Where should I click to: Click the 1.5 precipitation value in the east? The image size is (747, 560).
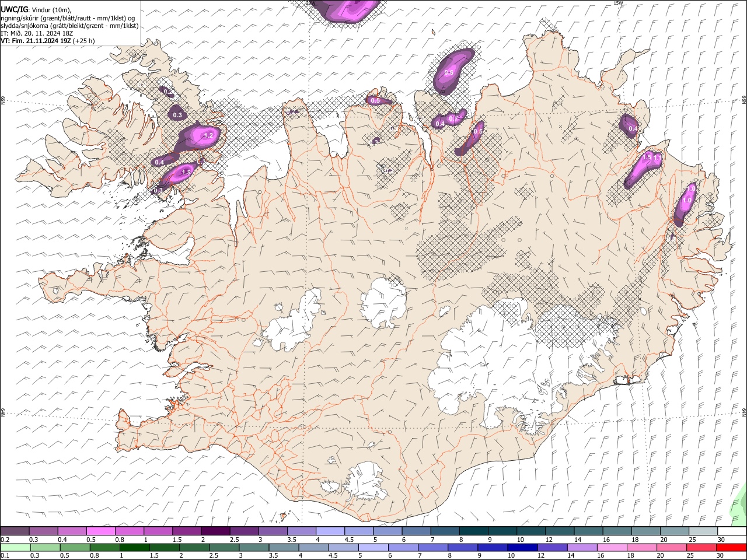(647, 157)
